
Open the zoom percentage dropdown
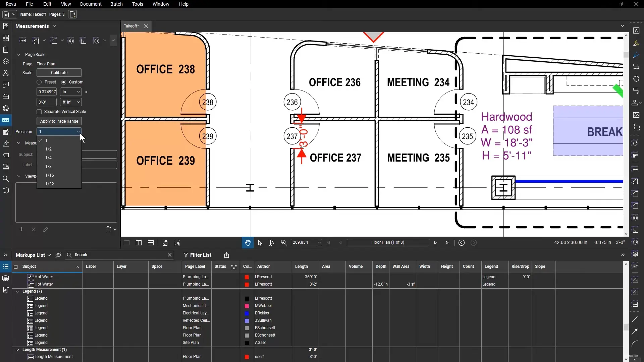tap(319, 243)
